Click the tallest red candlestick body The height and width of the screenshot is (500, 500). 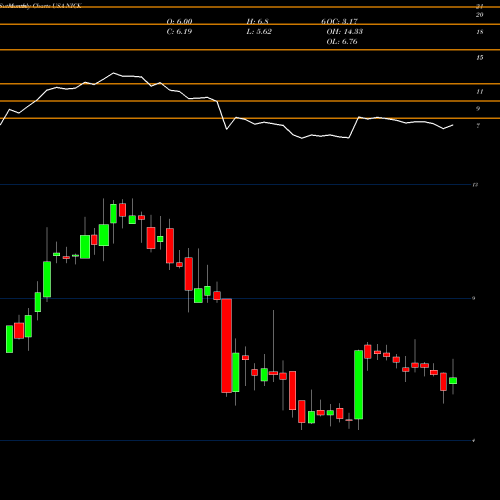coord(227,346)
